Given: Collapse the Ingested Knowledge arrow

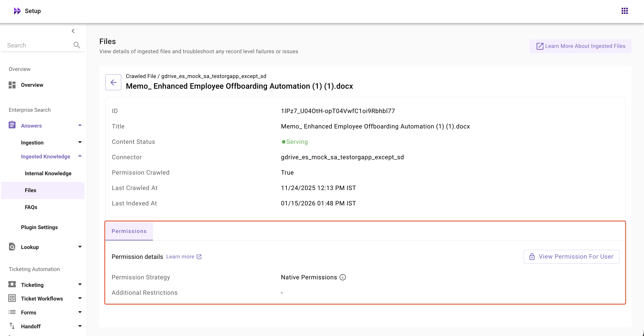Looking at the screenshot, I should click(x=80, y=156).
